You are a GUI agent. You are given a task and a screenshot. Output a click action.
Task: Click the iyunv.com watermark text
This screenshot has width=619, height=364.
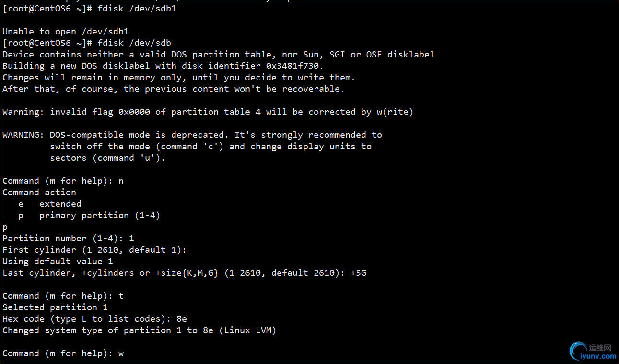[598, 356]
